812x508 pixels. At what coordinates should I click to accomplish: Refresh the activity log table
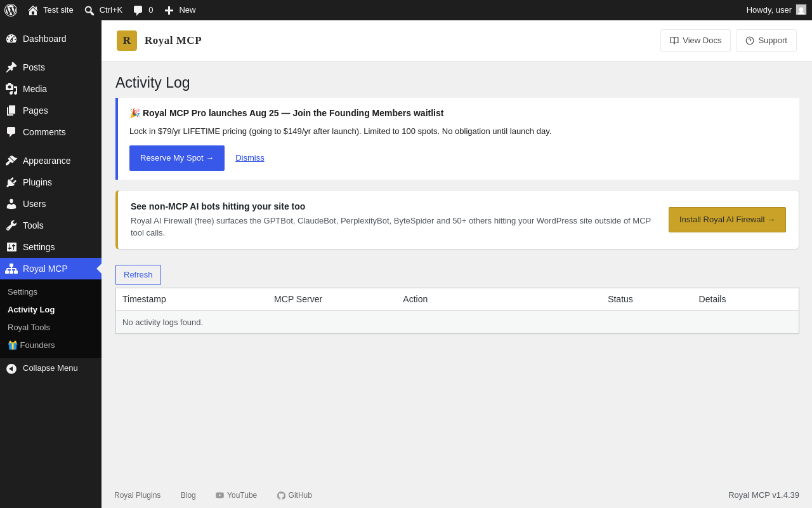[x=138, y=275]
